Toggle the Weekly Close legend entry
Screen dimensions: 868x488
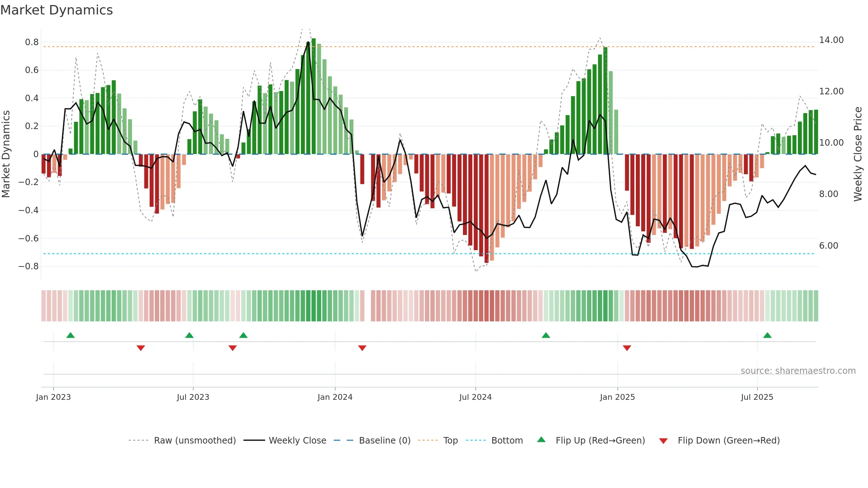[x=285, y=440]
